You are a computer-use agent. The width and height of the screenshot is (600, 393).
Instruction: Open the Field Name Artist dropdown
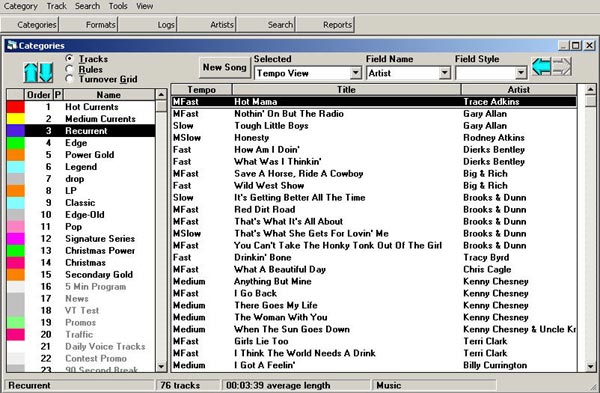point(445,73)
